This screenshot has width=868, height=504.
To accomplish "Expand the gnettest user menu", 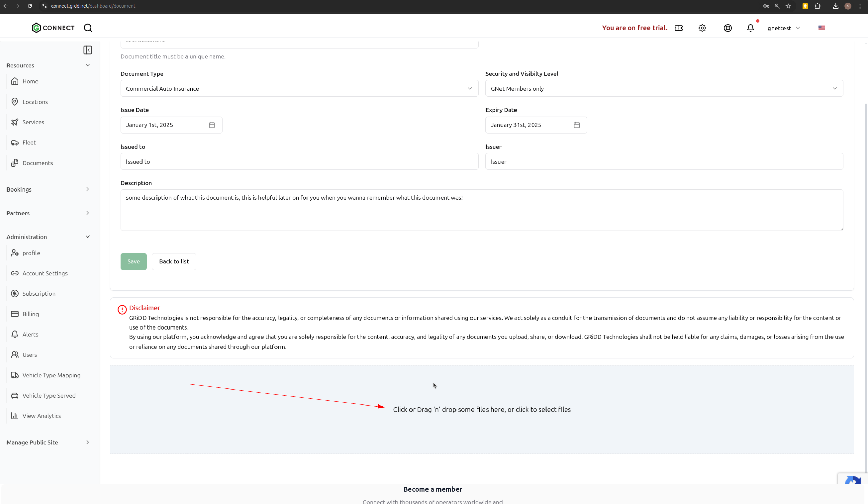I will click(x=783, y=28).
